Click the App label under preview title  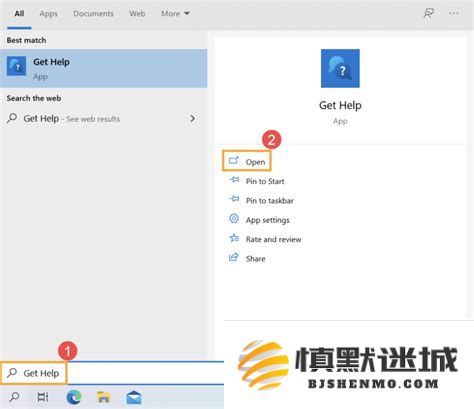tap(340, 121)
